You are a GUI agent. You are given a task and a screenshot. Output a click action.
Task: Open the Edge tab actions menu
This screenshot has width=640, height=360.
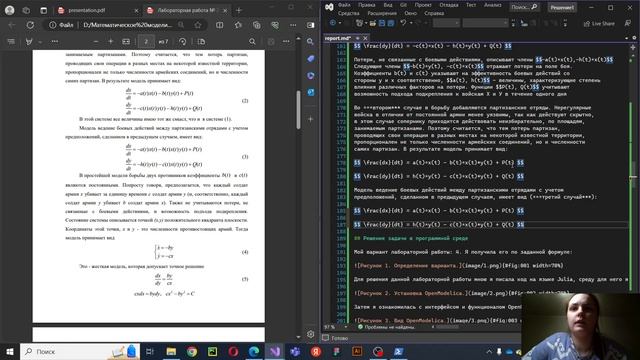click(x=44, y=10)
